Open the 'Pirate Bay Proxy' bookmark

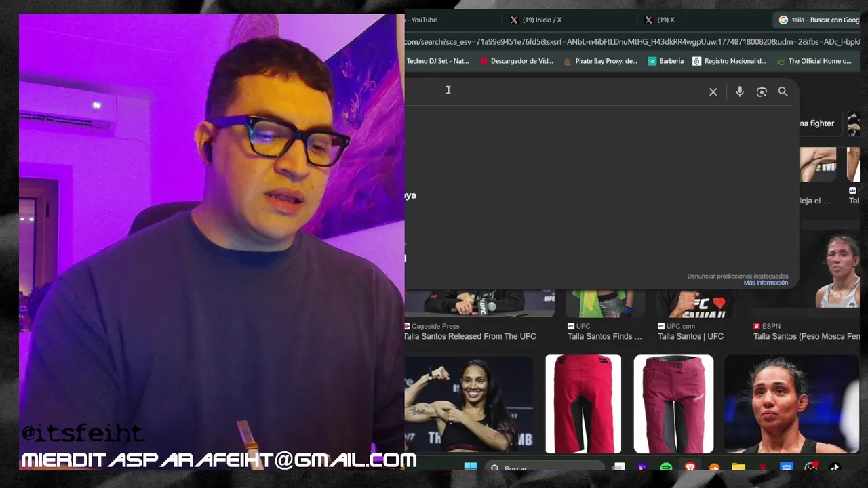pyautogui.click(x=600, y=61)
